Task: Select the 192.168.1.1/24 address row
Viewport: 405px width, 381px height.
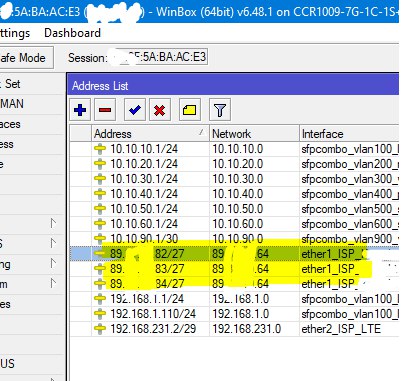Action: click(x=234, y=299)
